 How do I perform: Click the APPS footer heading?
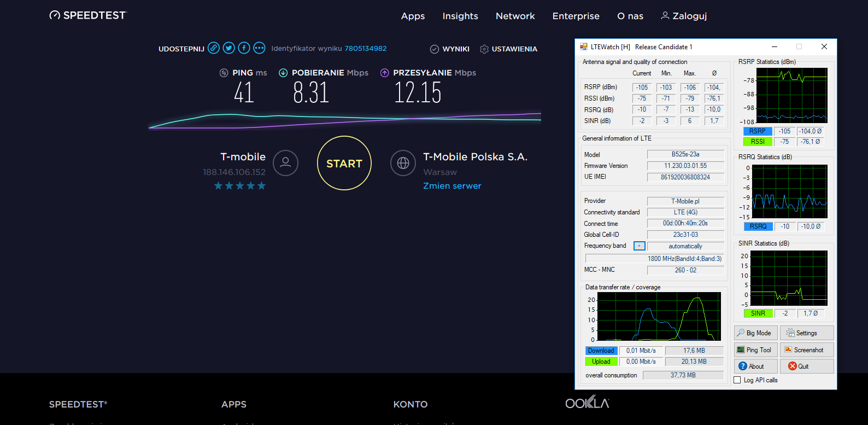pos(234,404)
